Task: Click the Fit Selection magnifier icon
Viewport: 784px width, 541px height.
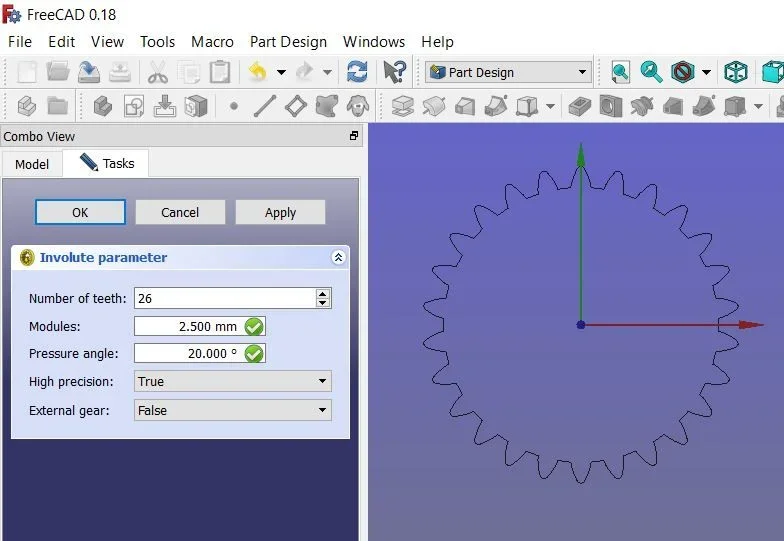Action: click(x=652, y=72)
